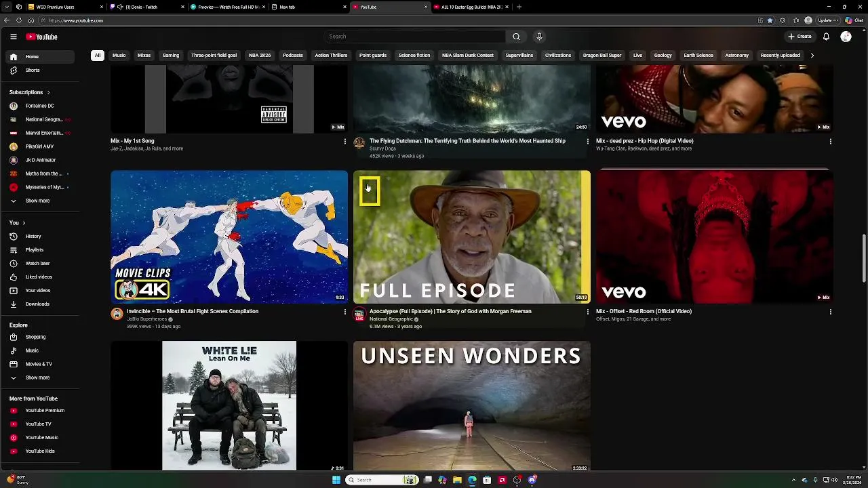
Task: Open The Flying Dutchman video title
Action: pos(467,141)
